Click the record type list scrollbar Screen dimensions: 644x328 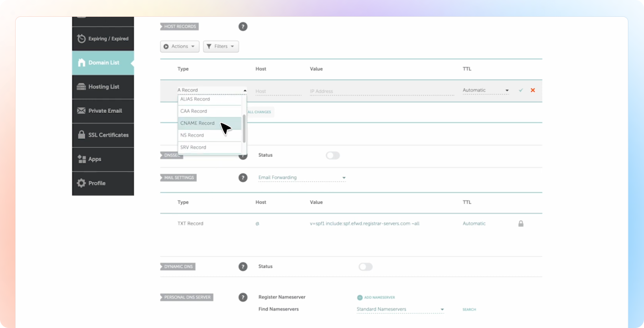(244, 128)
